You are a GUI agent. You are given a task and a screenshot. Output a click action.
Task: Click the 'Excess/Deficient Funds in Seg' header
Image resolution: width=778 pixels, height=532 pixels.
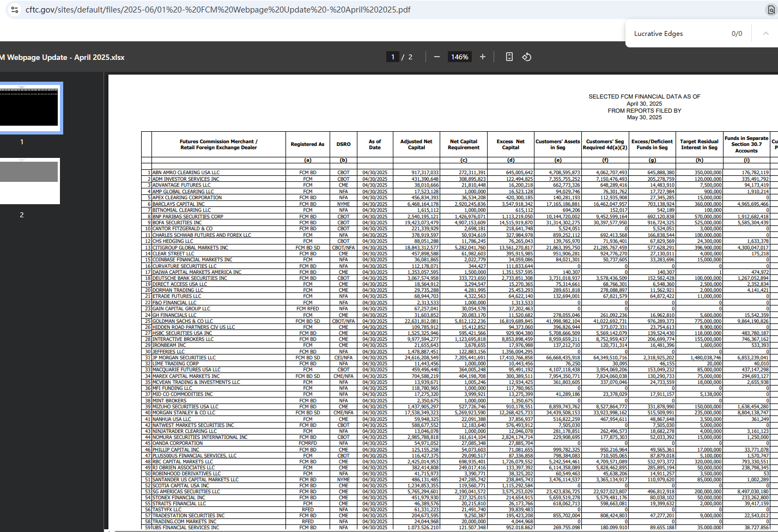[652, 144]
